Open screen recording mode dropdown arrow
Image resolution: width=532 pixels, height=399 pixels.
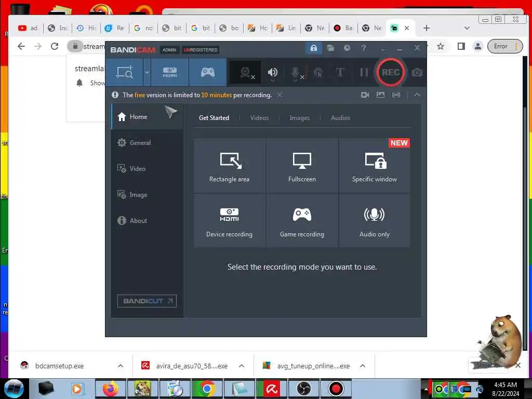pyautogui.click(x=147, y=72)
